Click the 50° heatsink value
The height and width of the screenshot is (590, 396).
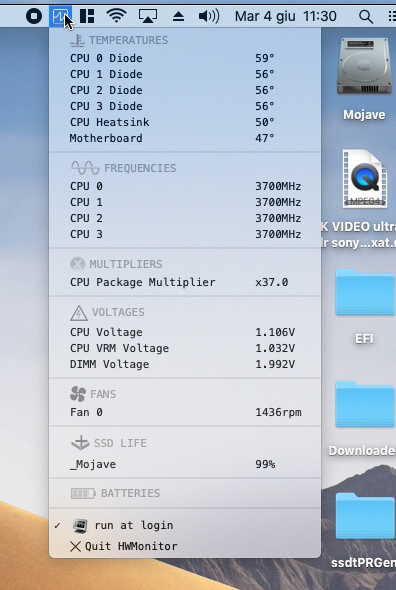pyautogui.click(x=265, y=122)
